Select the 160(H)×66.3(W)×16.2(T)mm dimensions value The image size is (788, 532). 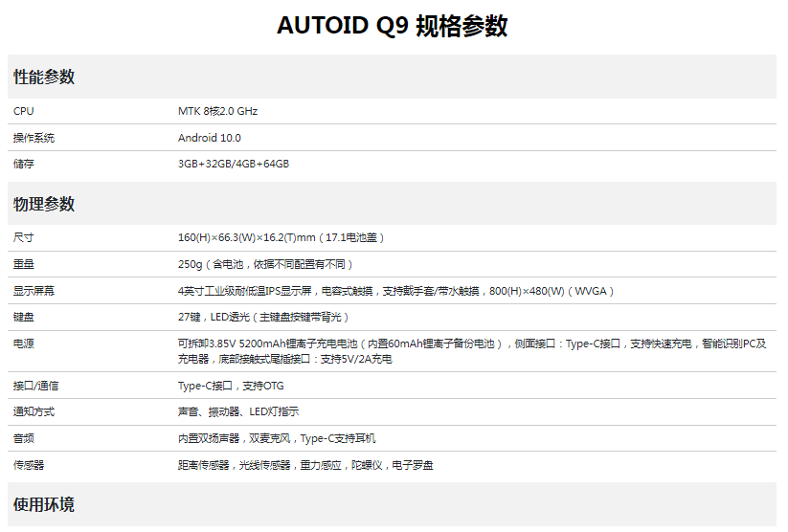[x=281, y=237]
